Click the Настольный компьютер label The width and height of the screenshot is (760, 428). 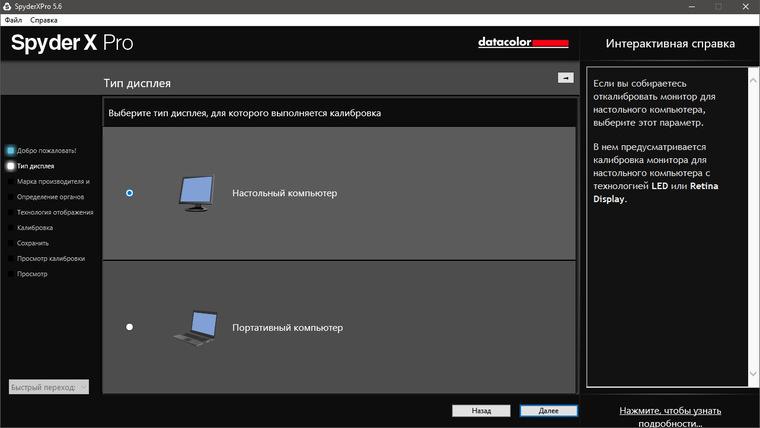[285, 193]
